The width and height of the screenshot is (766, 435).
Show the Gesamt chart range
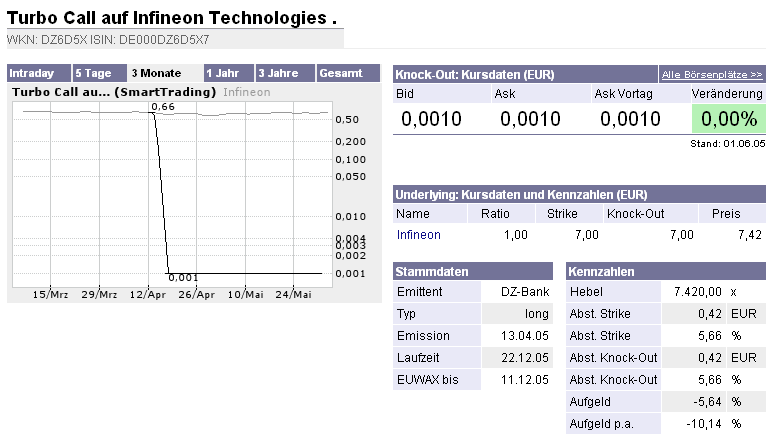[348, 73]
